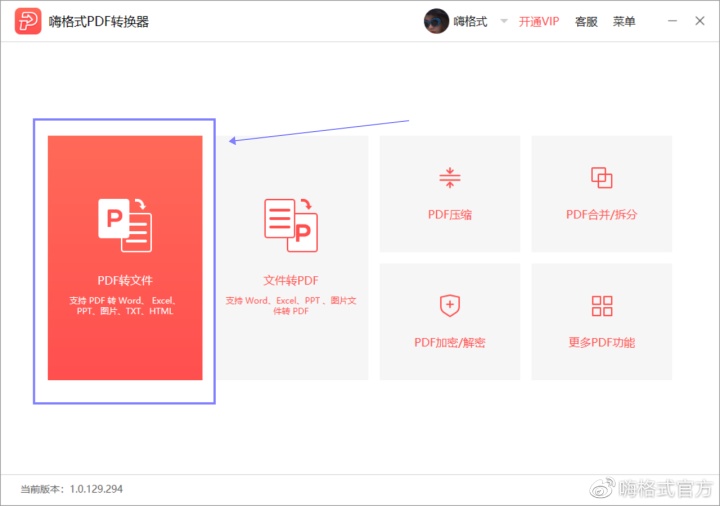Open the 菜单 menu

(x=624, y=22)
